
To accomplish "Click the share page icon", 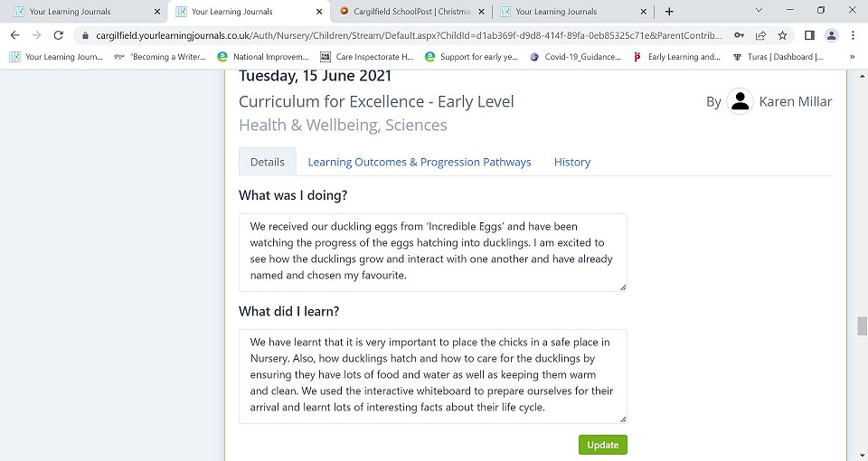I will tap(760, 35).
